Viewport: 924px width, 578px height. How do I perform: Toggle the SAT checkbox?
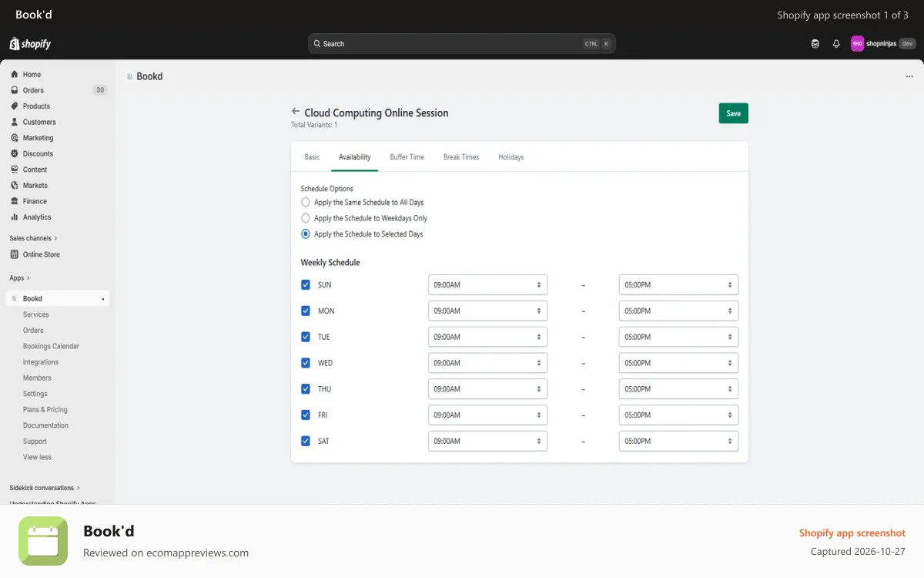[306, 441]
